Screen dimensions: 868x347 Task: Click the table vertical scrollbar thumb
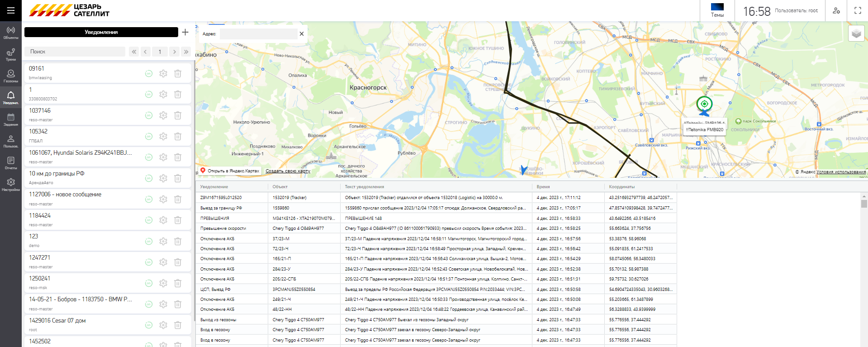tap(864, 204)
